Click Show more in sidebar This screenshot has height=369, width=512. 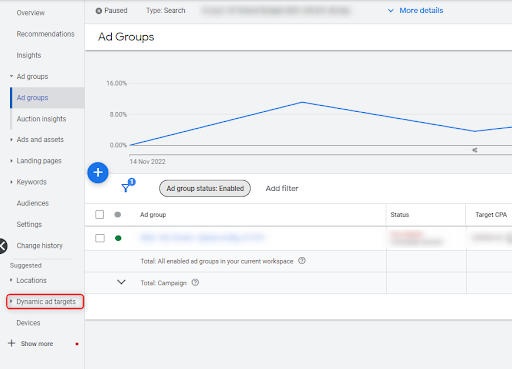click(x=37, y=344)
